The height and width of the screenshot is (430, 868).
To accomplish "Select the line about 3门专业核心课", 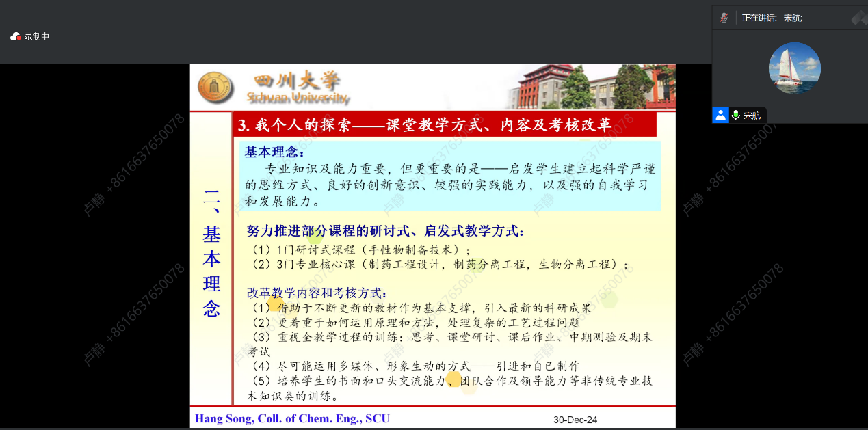I will tap(440, 265).
